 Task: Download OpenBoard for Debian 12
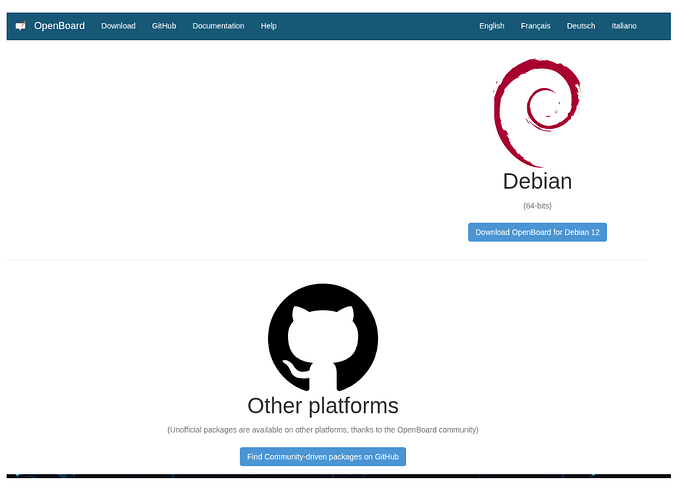point(537,232)
